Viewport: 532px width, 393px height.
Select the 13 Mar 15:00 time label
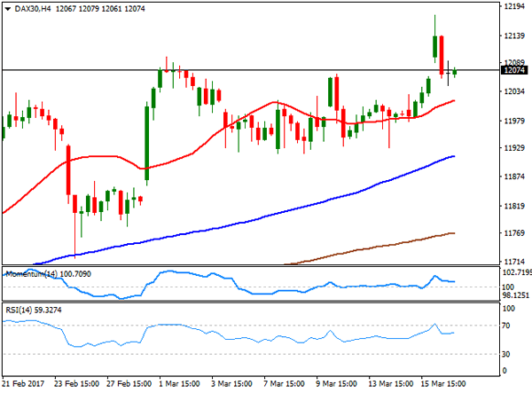[390, 384]
